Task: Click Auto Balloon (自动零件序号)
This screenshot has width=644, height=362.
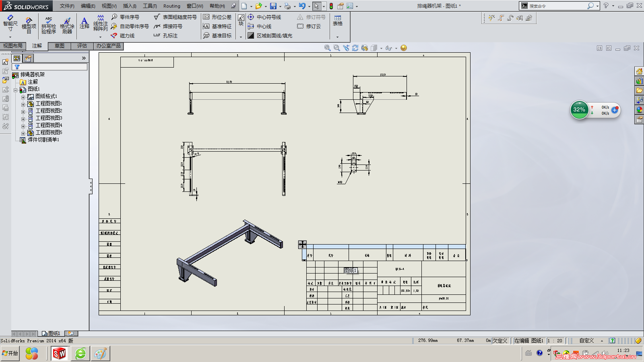Action: tap(130, 26)
